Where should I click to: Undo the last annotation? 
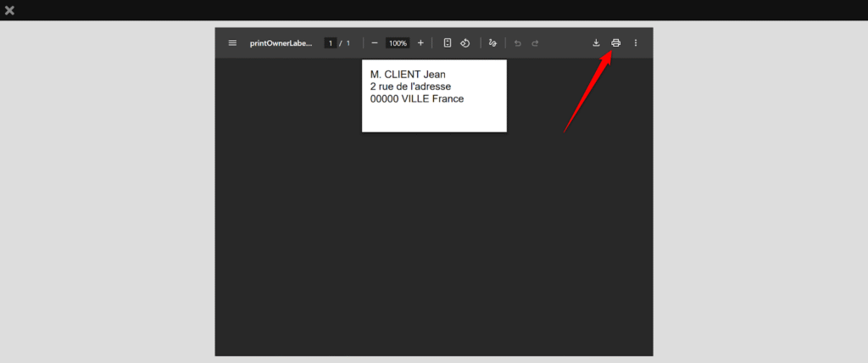[x=518, y=43]
